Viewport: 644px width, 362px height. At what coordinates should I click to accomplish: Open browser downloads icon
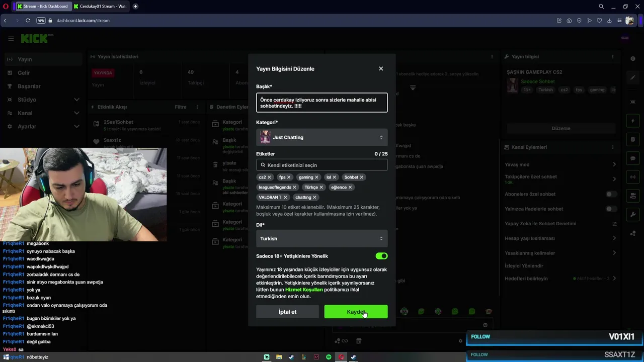pyautogui.click(x=609, y=21)
